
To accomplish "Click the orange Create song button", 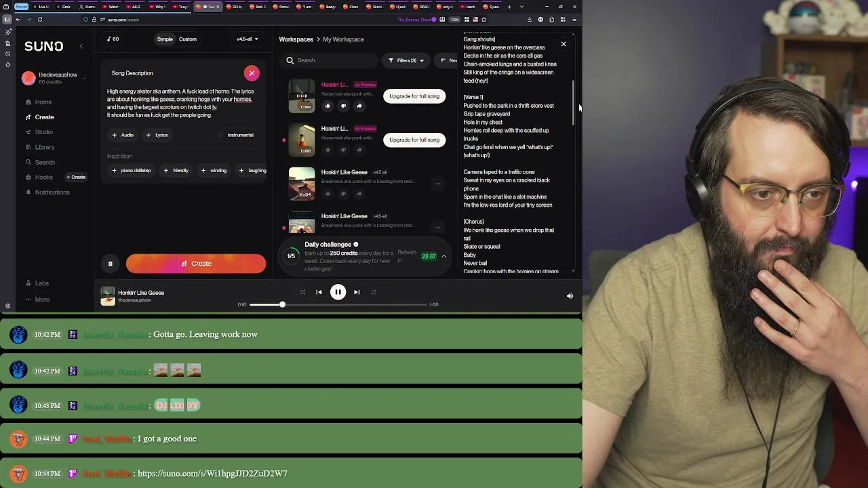I will click(196, 264).
